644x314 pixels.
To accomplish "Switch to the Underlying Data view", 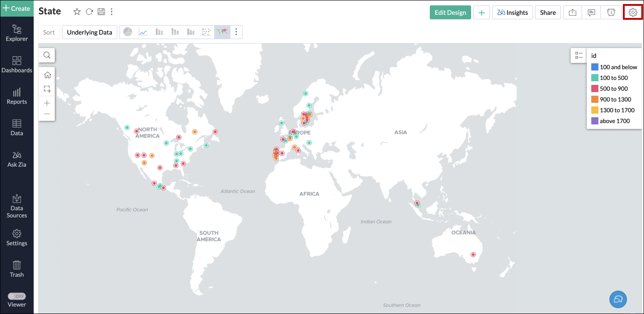I will pos(89,32).
